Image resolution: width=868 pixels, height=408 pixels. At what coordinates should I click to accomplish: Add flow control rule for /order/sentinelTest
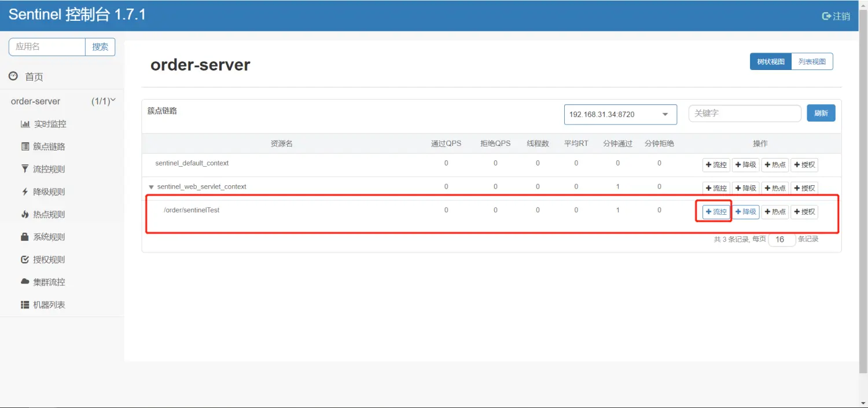click(x=716, y=212)
